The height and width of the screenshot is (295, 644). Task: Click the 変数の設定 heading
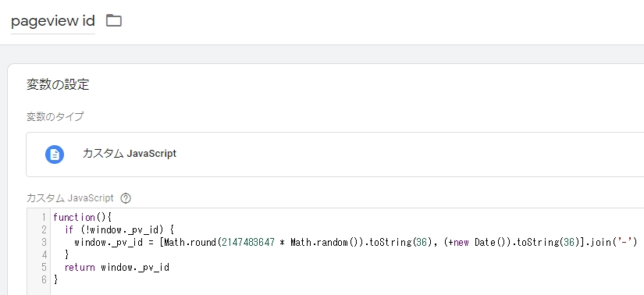(x=58, y=84)
